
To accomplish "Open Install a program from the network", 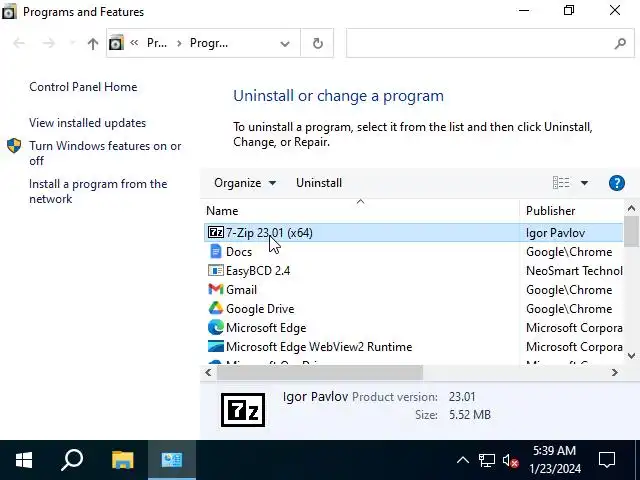I will click(98, 191).
